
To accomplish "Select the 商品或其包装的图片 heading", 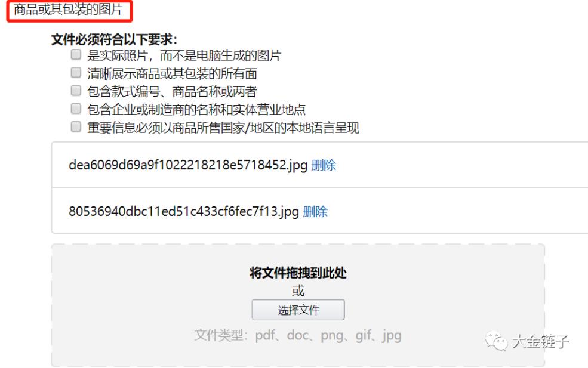I will point(69,10).
